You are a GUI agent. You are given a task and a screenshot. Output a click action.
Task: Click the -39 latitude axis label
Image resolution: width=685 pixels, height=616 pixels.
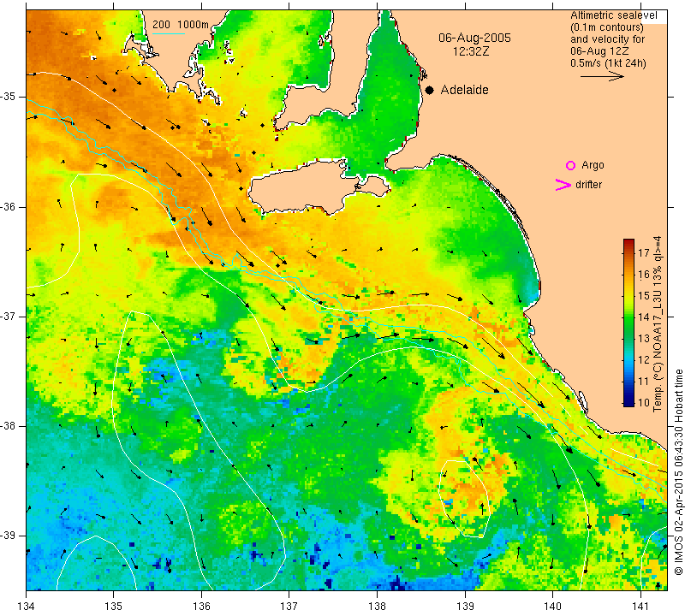[9, 536]
